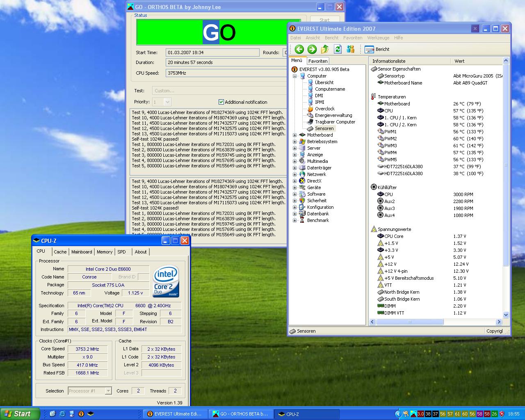The width and height of the screenshot is (525, 420).
Task: Click the Up one level arrow in EVEREST toolbar
Action: (325, 49)
